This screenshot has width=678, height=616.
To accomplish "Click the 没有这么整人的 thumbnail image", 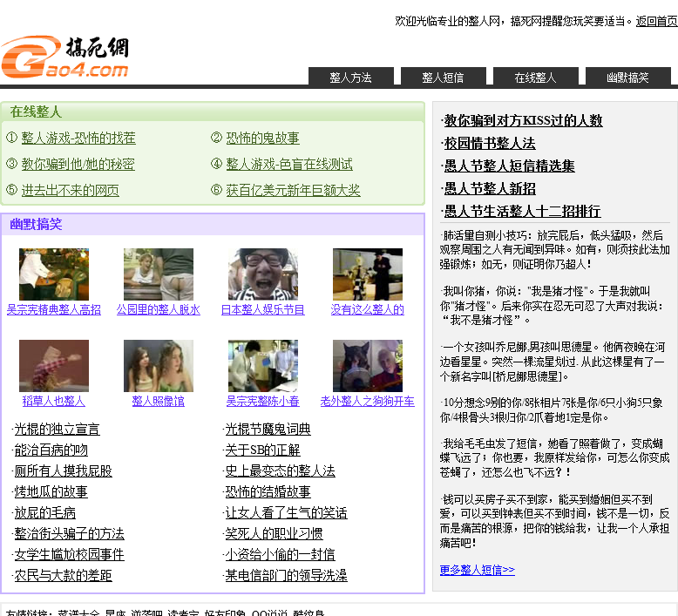I will coord(368,274).
